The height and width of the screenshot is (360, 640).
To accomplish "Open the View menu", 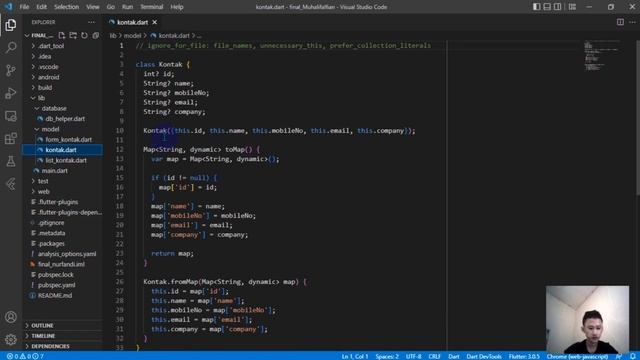I will 93,7.
